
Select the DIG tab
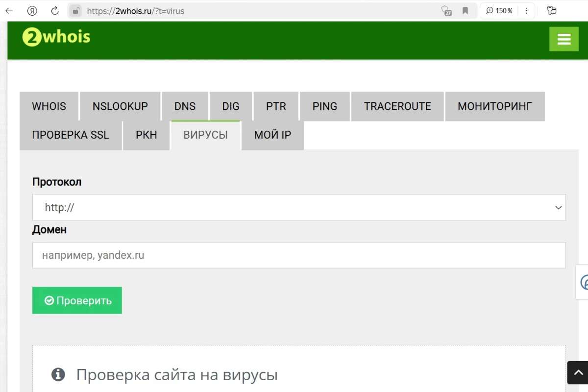[x=231, y=106]
